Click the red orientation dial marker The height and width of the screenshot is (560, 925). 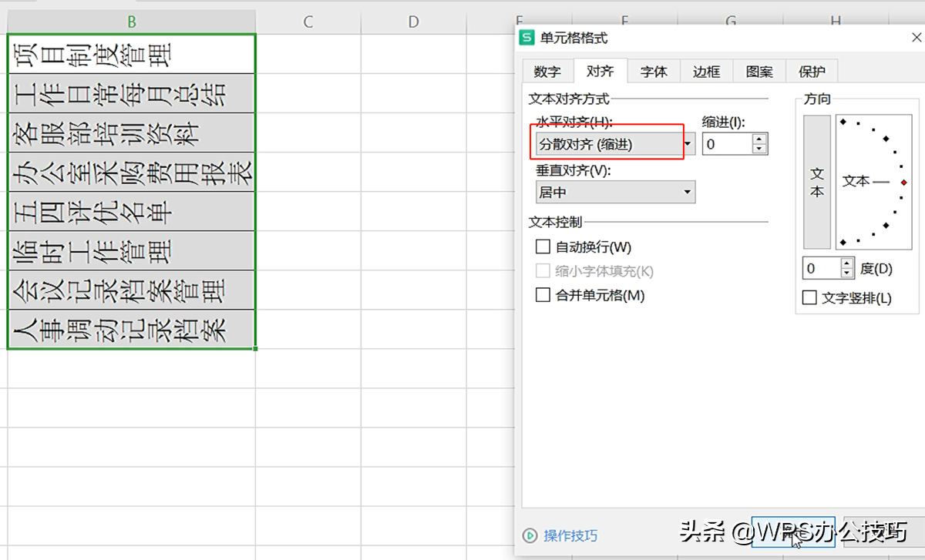tap(904, 183)
